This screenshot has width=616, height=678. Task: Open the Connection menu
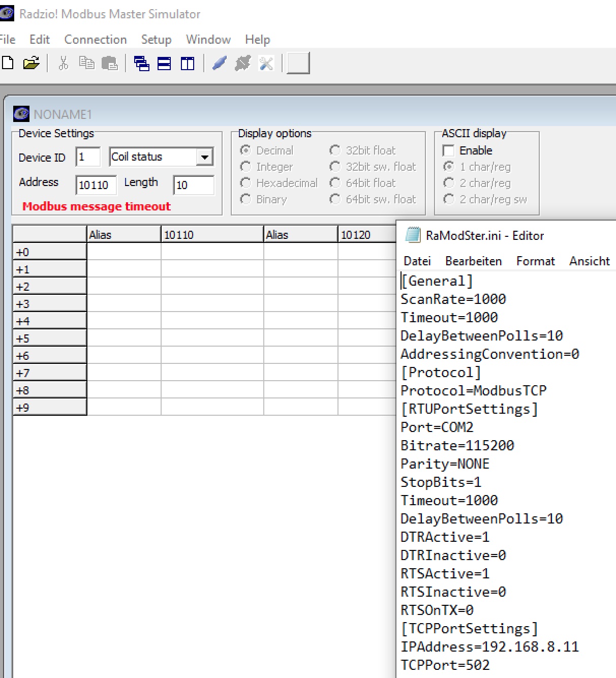[95, 40]
